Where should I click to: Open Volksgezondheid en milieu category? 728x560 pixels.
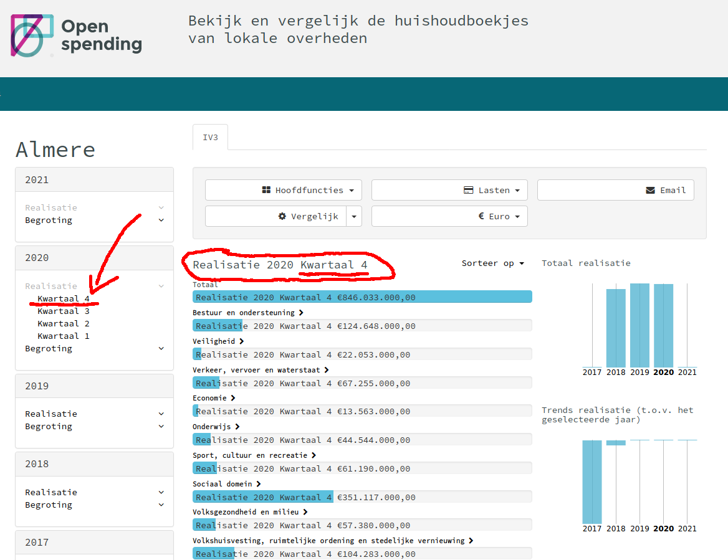pyautogui.click(x=251, y=512)
